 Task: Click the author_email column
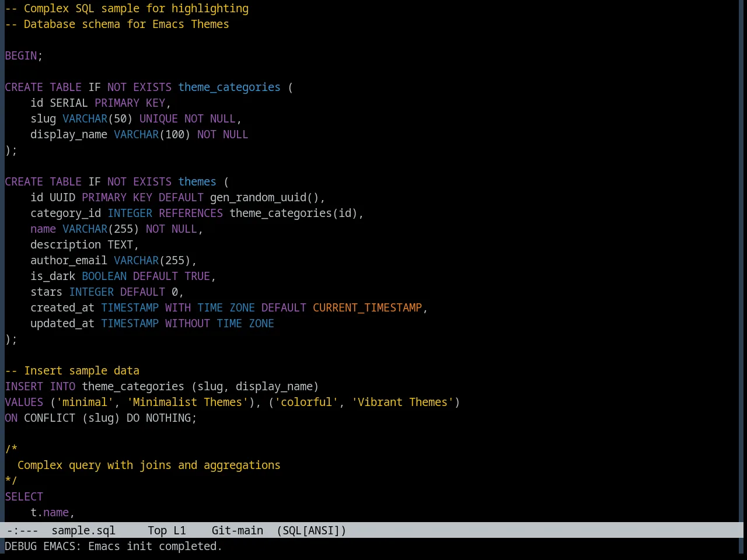69,260
